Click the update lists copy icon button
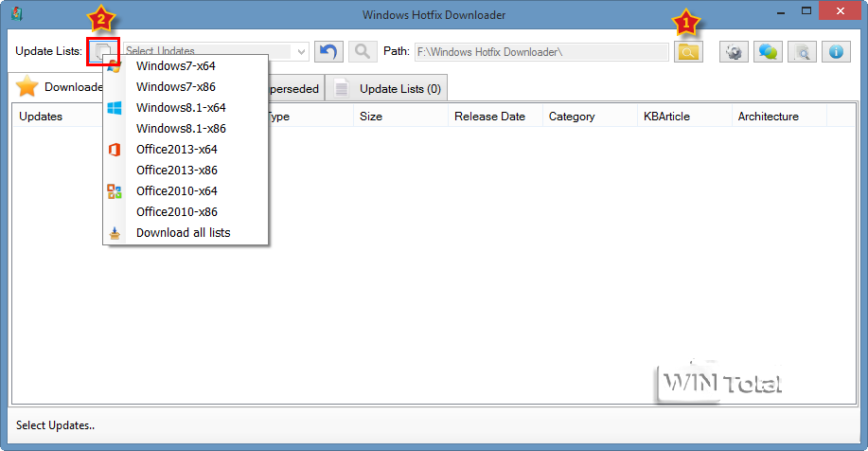Screen dimensions: 868x451 103,52
